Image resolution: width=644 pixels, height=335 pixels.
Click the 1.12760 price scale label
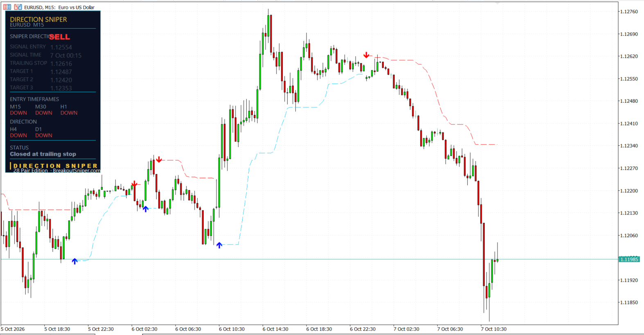tap(629, 11)
